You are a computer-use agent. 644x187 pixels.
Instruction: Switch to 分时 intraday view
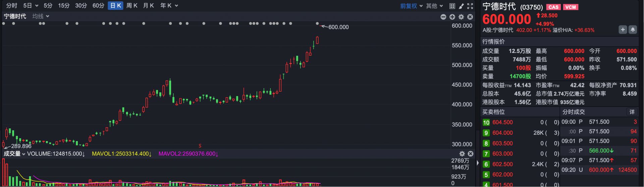12,6
